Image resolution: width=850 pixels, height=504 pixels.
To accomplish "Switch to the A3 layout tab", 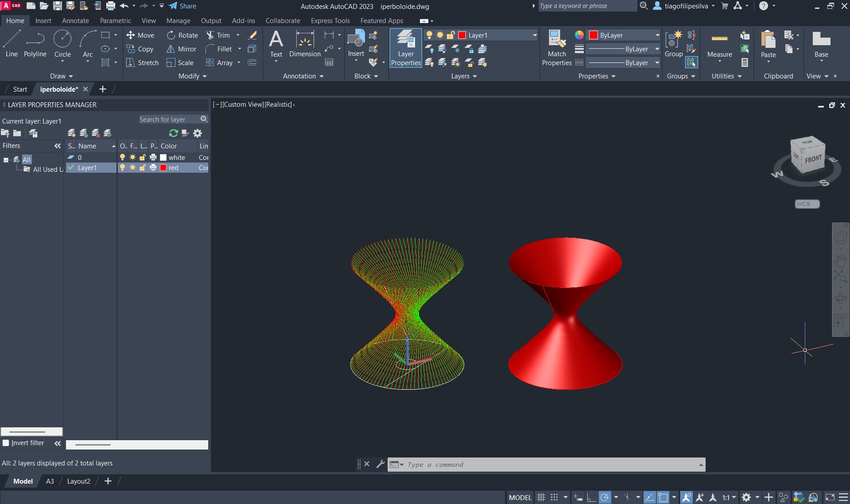I will (x=50, y=481).
